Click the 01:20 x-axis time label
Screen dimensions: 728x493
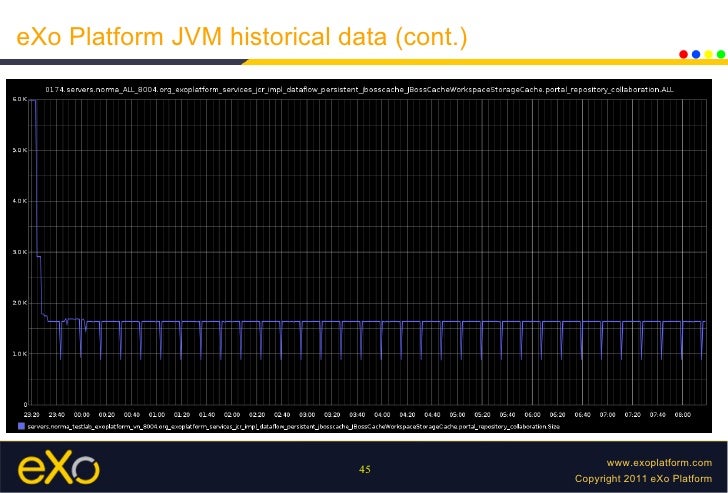pyautogui.click(x=182, y=415)
